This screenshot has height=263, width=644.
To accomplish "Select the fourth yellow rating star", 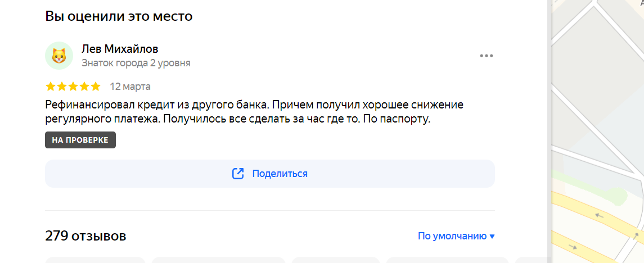I will [84, 87].
